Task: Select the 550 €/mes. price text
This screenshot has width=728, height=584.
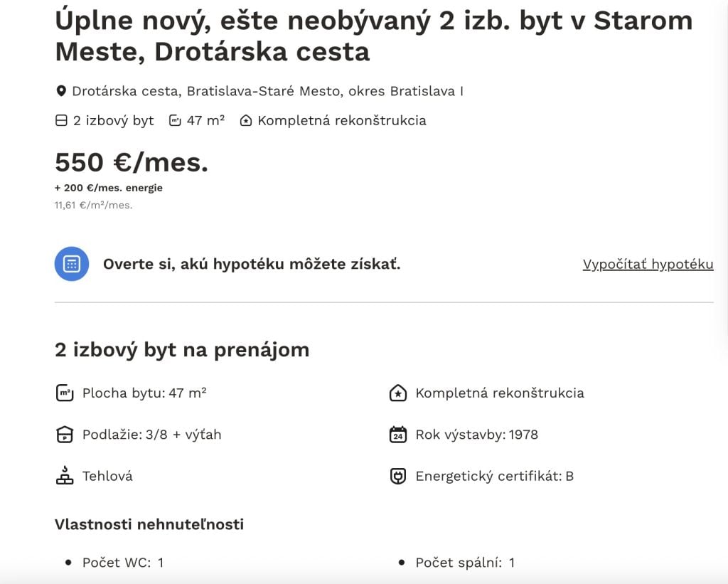Action: [132, 163]
